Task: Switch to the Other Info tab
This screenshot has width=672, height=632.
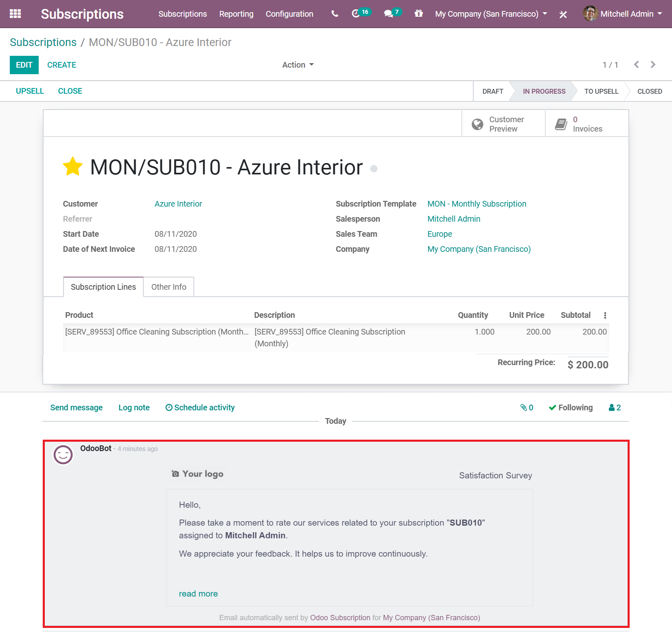Action: click(x=168, y=287)
